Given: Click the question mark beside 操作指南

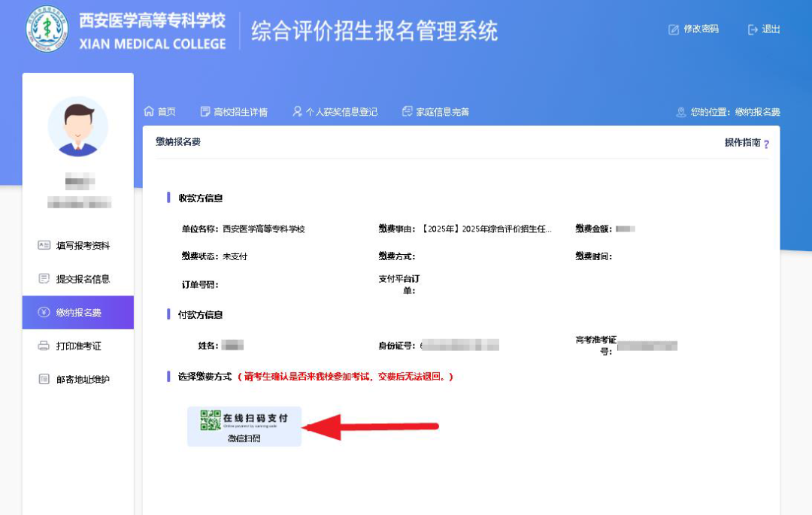Looking at the screenshot, I should click(766, 144).
